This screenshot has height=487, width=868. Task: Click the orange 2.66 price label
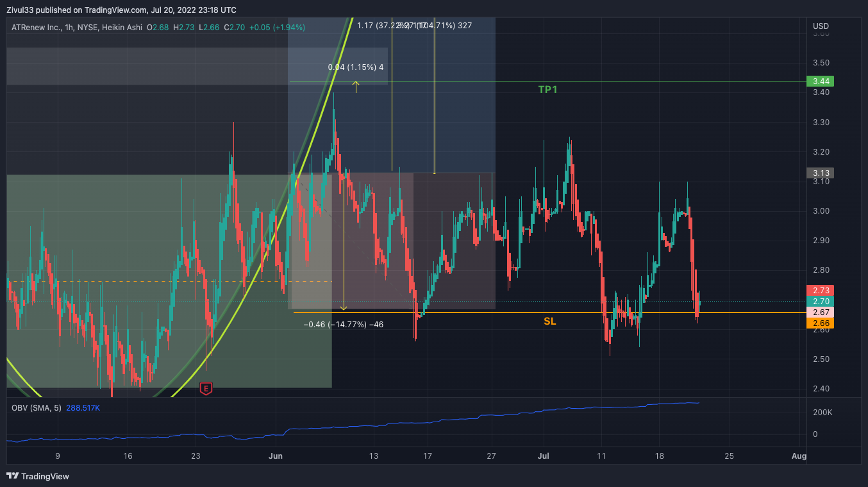[x=821, y=323]
